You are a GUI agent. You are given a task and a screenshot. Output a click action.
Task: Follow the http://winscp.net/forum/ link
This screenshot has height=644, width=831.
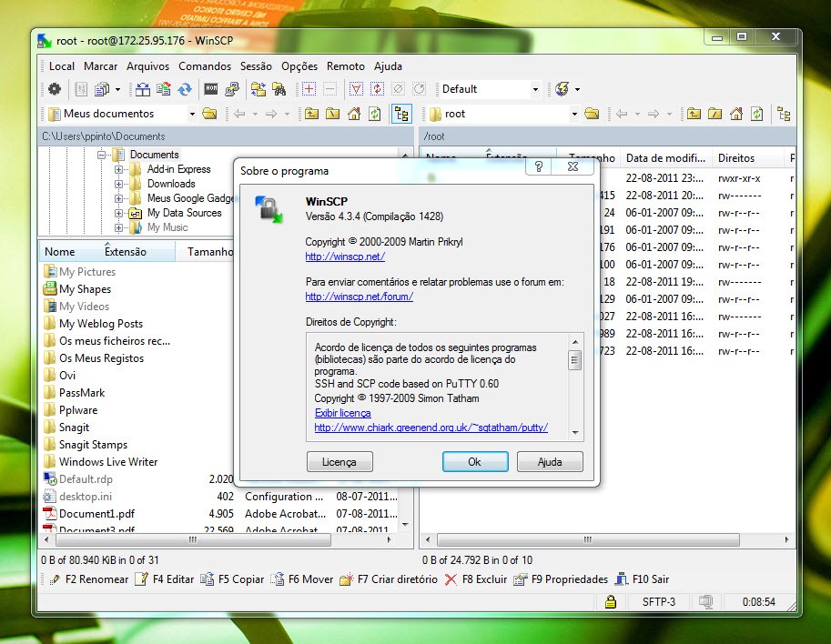click(x=359, y=297)
